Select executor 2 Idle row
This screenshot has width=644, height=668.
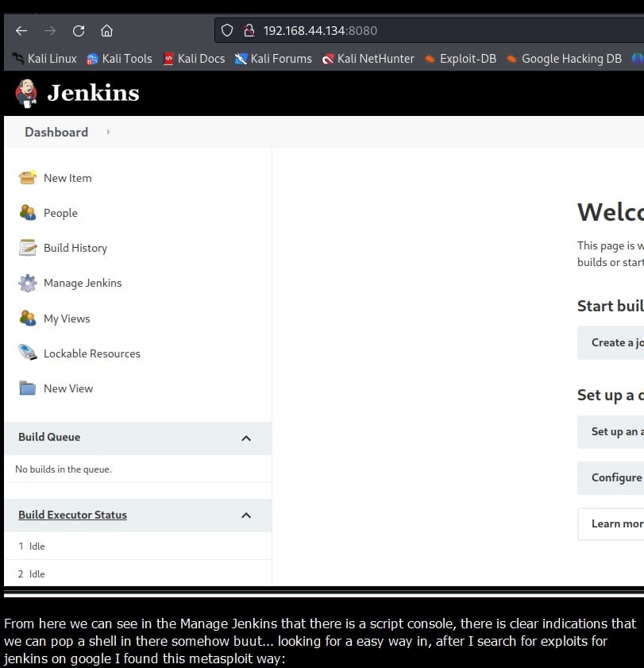point(138,573)
